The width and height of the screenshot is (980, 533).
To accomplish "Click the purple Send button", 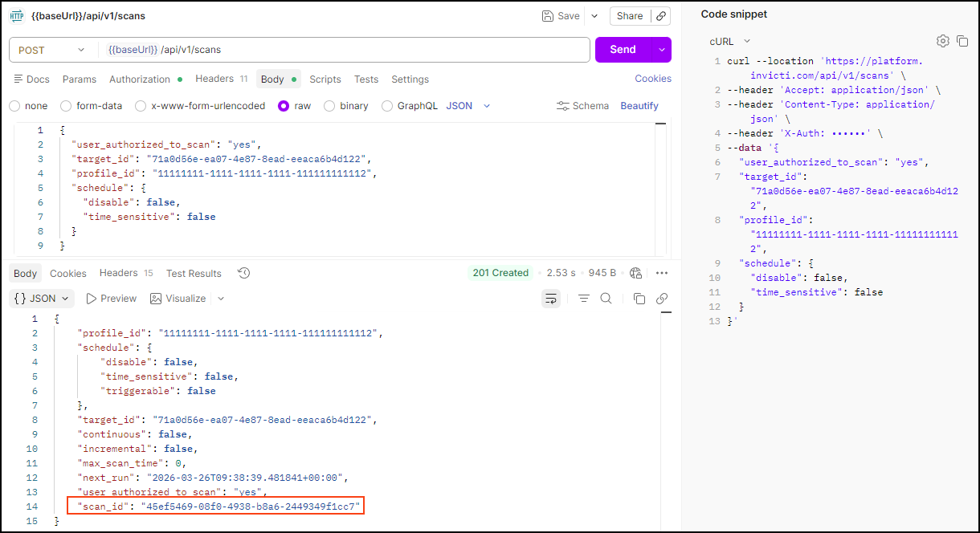I will click(x=623, y=50).
